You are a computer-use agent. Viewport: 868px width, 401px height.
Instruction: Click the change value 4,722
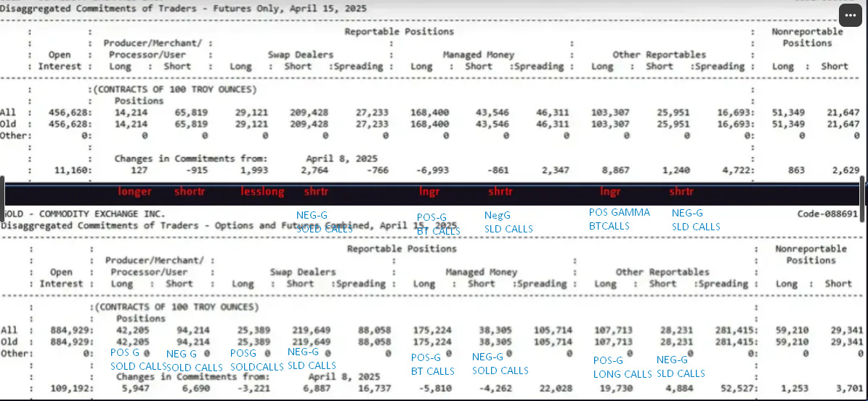click(x=737, y=171)
